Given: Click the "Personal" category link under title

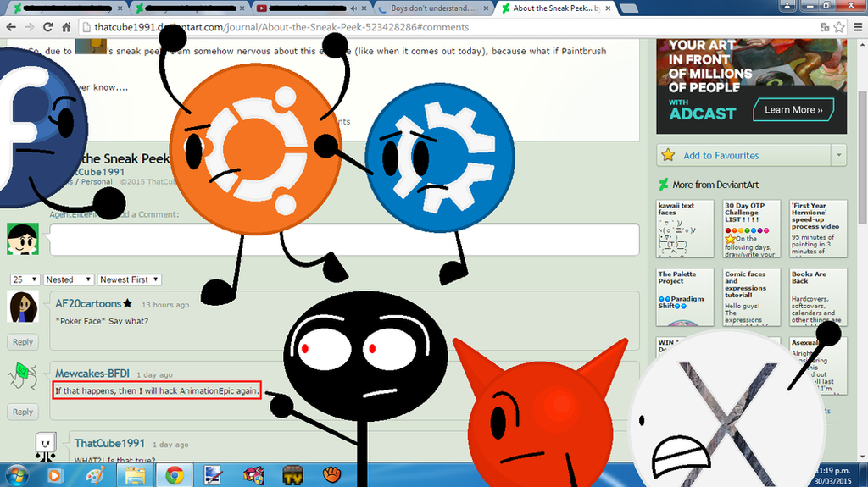Looking at the screenshot, I should (x=97, y=181).
